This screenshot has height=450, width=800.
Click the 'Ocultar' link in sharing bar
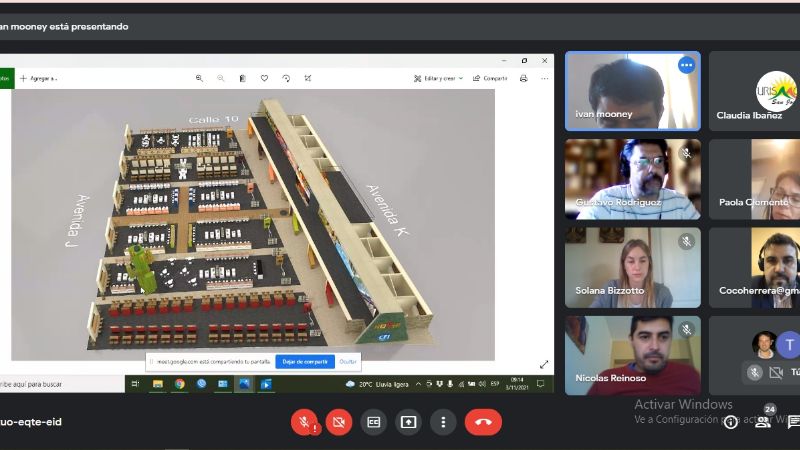click(x=348, y=361)
